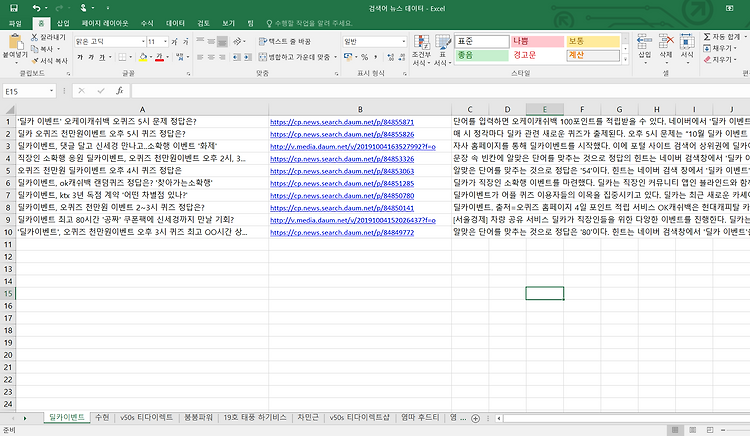Switch to the 데이터 (Data) tab
The height and width of the screenshot is (436, 750).
click(175, 23)
